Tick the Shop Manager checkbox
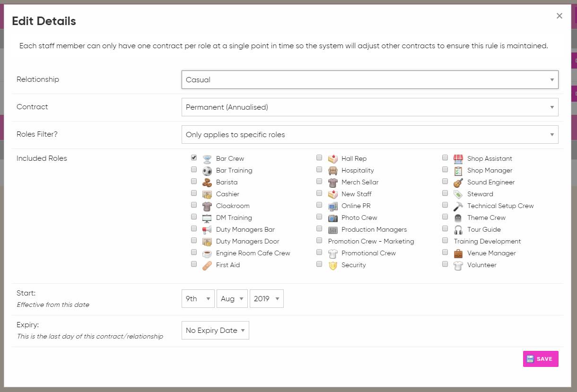Viewport: 577px width, 392px height. point(445,169)
